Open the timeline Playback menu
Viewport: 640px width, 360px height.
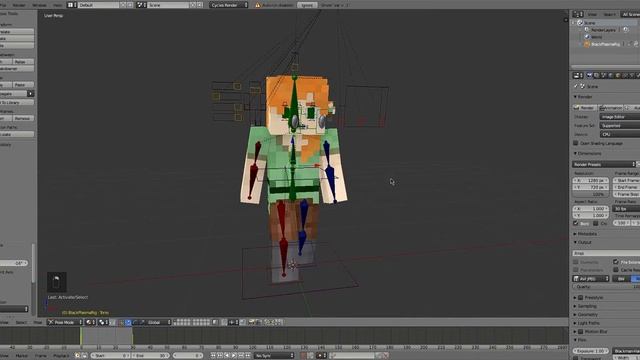pyautogui.click(x=61, y=356)
